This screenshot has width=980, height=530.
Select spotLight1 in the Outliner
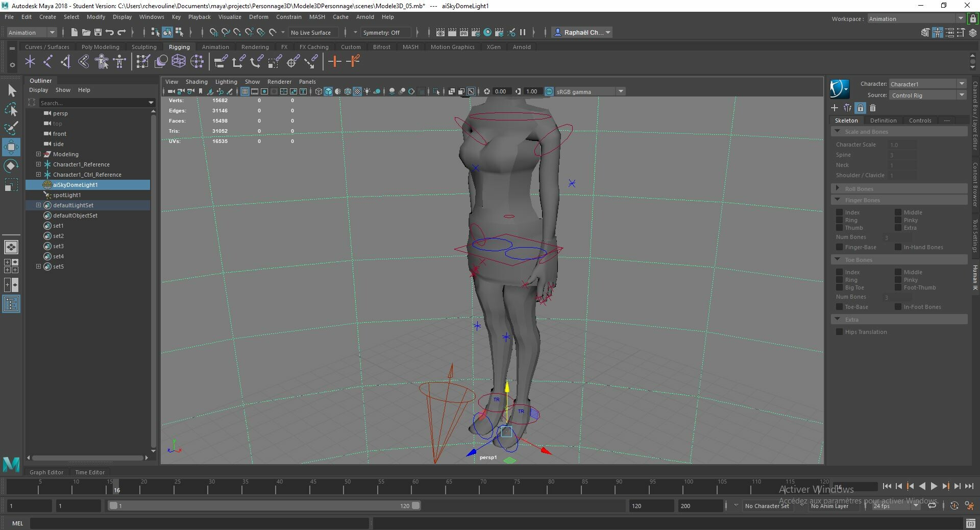pyautogui.click(x=67, y=195)
